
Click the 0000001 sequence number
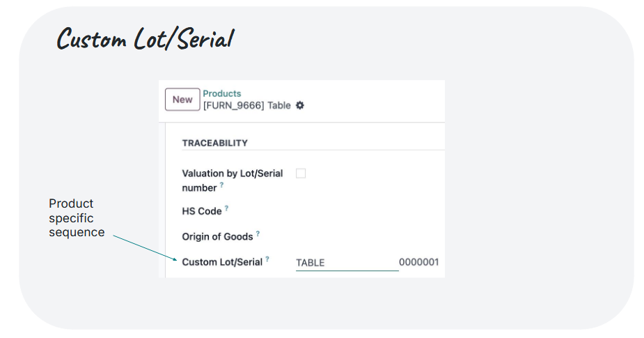point(419,262)
